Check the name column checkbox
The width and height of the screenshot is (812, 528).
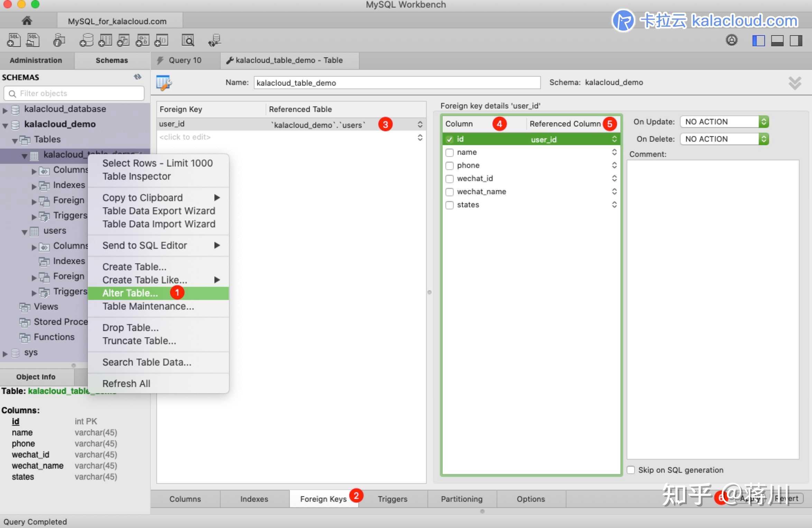click(450, 152)
